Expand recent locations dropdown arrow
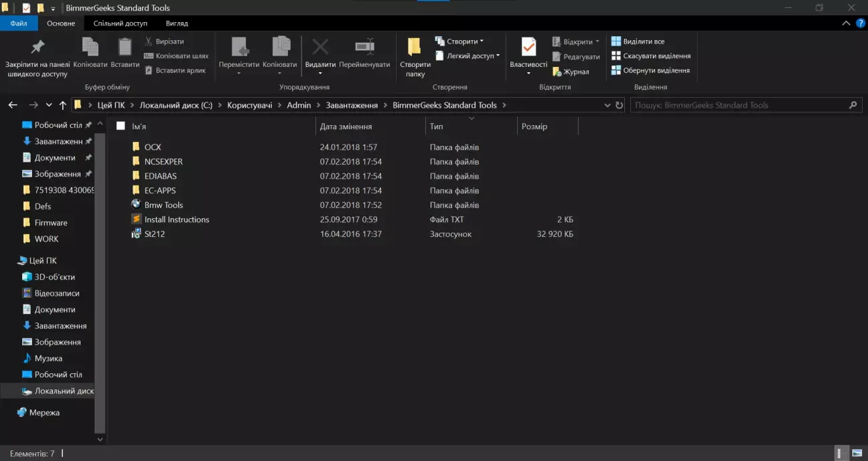This screenshot has height=461, width=868. pyautogui.click(x=49, y=105)
